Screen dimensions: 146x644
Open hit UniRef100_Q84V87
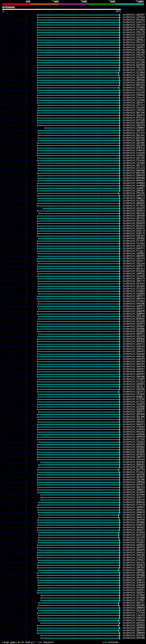pyautogui.click(x=133, y=15)
